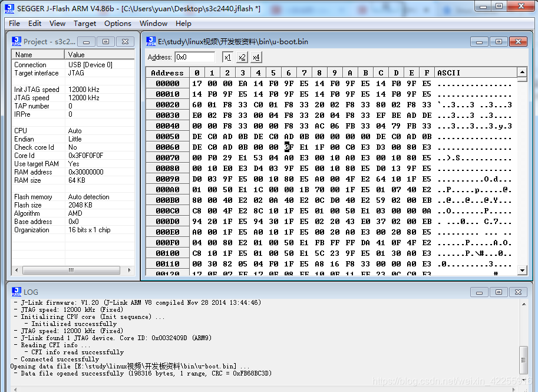The width and height of the screenshot is (538, 392).
Task: Click the 000F0 address row label
Action: (x=167, y=242)
